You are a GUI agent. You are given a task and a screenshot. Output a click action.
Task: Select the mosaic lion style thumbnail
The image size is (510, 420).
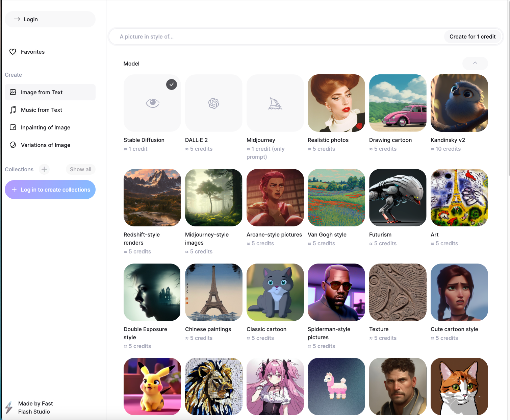click(x=214, y=387)
